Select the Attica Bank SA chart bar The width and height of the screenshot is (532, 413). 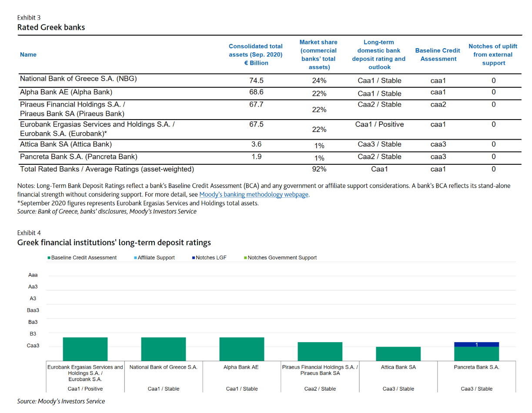click(x=398, y=353)
